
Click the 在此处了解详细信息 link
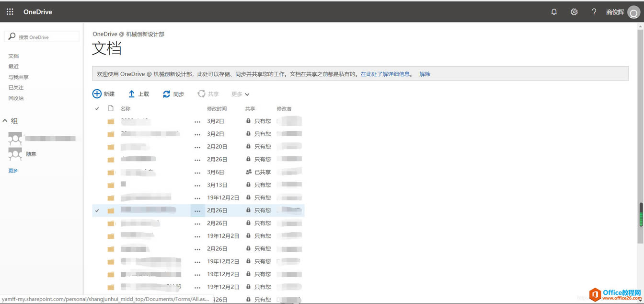coord(385,74)
